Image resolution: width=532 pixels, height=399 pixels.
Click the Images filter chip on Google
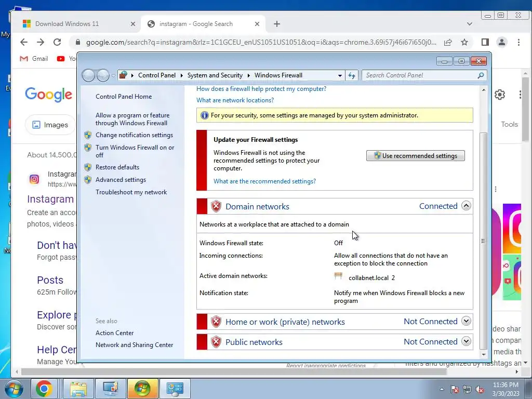pyautogui.click(x=50, y=125)
